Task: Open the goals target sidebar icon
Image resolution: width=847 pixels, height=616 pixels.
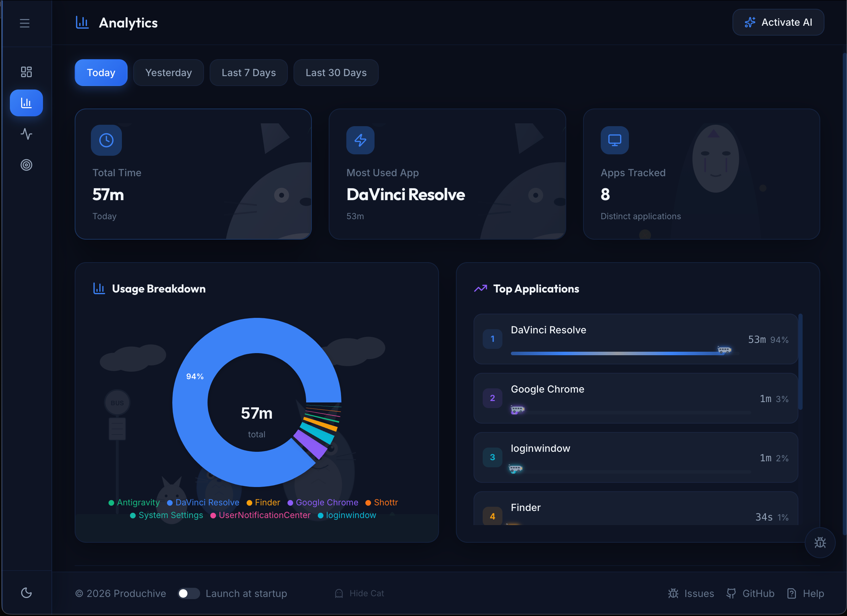Action: [x=26, y=165]
